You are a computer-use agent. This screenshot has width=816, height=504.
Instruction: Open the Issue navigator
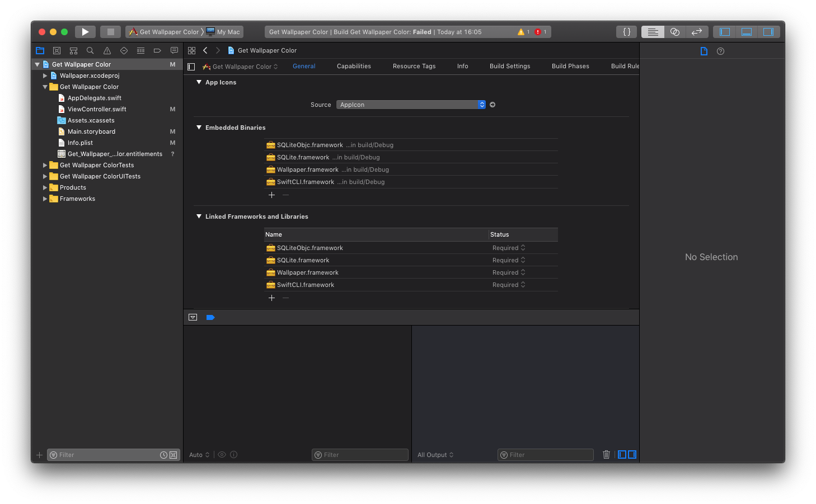107,50
